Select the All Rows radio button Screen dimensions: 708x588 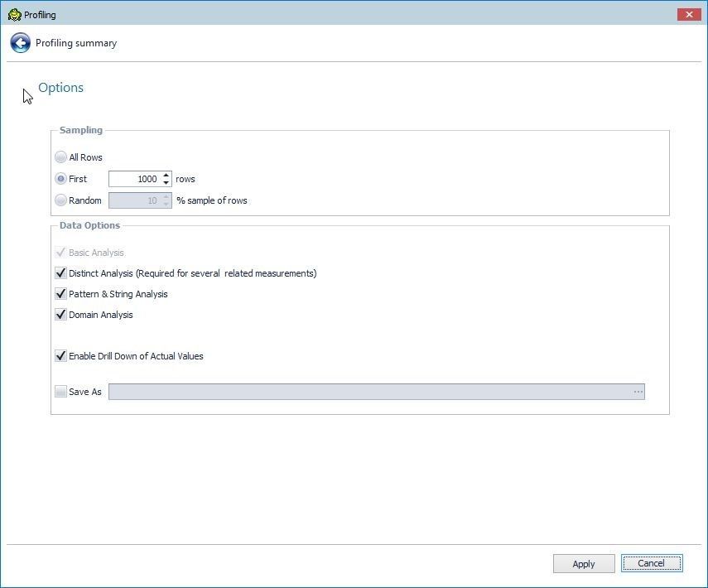60,157
